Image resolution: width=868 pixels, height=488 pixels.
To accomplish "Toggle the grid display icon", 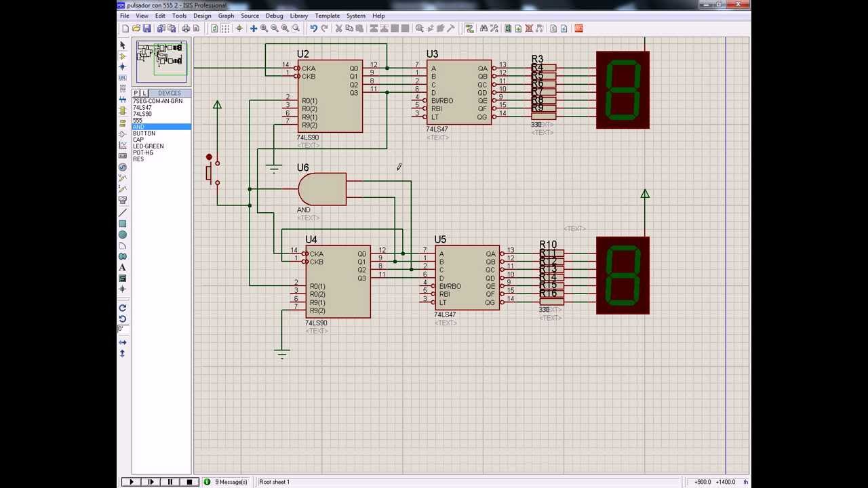I will (x=225, y=28).
